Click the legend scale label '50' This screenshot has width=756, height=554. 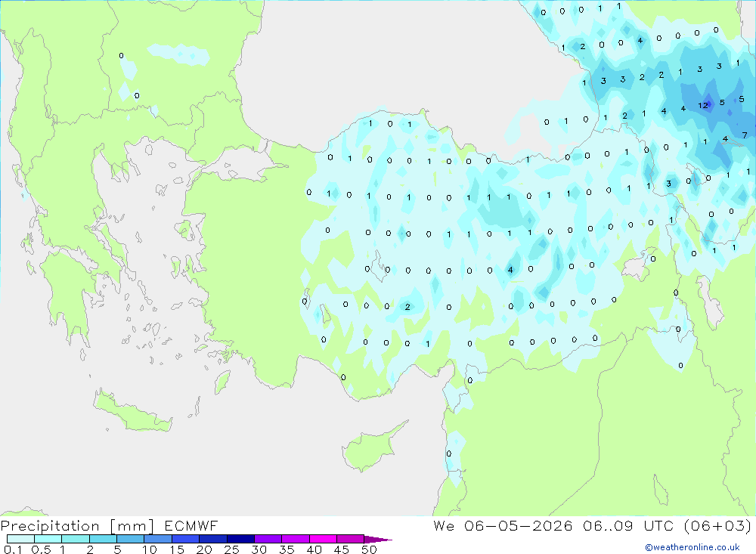pyautogui.click(x=369, y=549)
